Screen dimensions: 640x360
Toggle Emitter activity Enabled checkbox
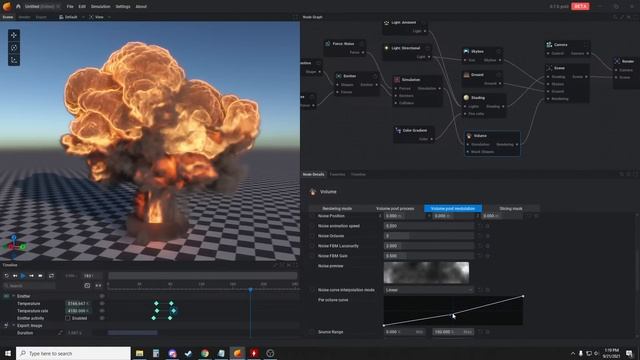(68, 318)
